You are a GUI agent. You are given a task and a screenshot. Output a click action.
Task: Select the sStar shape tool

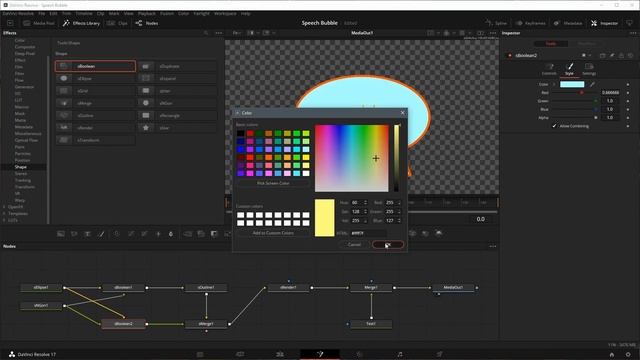(177, 128)
